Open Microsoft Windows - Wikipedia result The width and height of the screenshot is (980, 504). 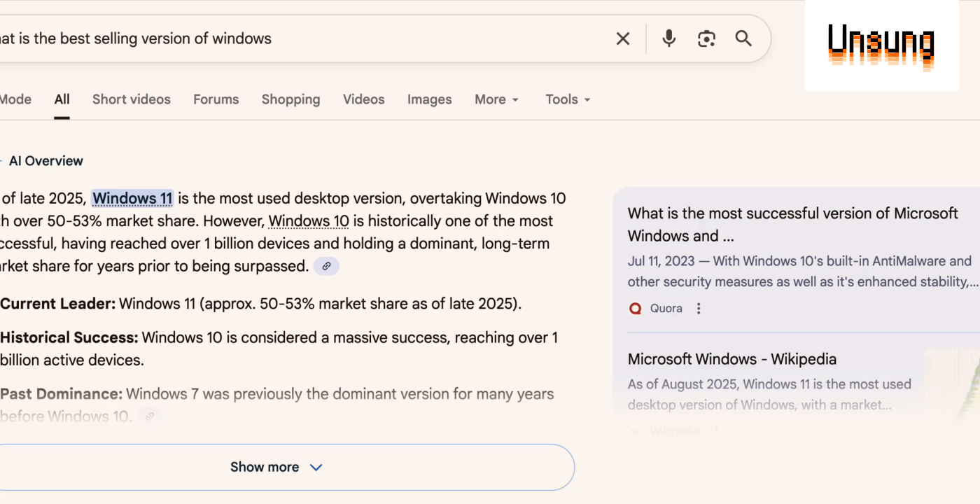point(731,359)
